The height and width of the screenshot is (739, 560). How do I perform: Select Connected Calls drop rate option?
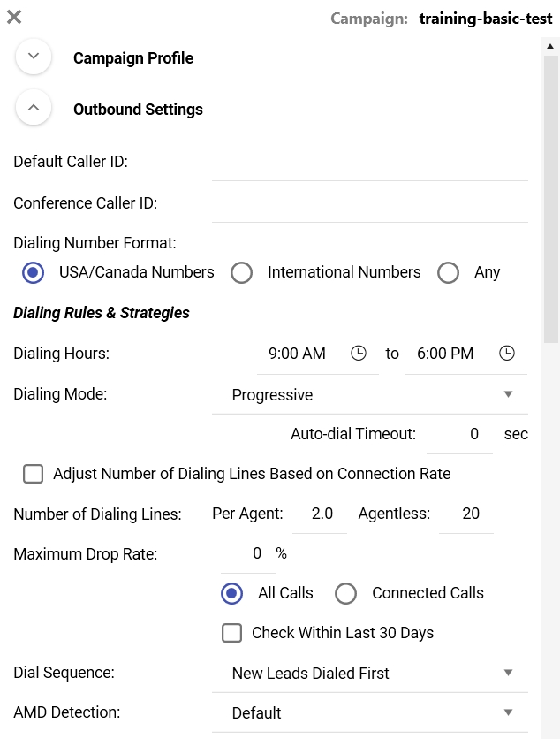click(345, 593)
